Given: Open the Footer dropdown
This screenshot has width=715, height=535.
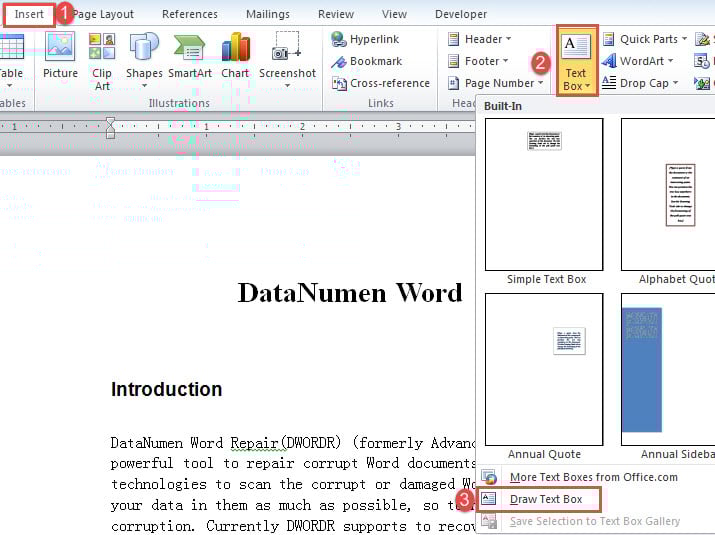Looking at the screenshot, I should pos(478,61).
